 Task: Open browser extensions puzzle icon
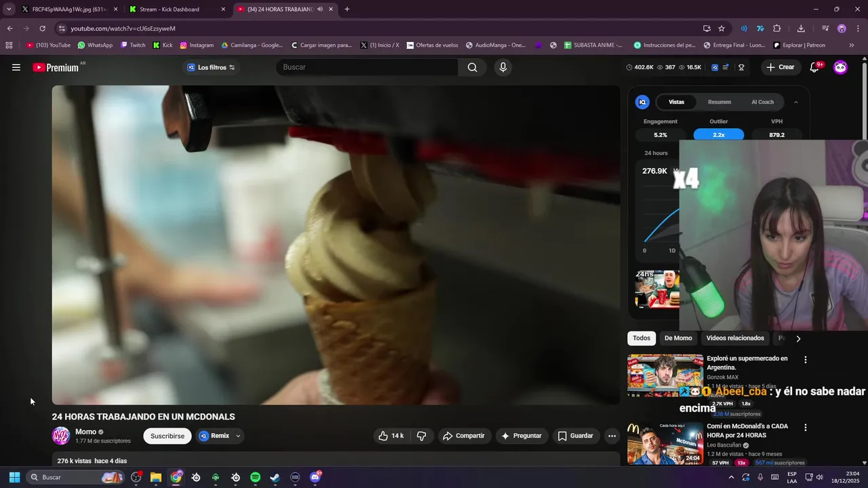[777, 28]
